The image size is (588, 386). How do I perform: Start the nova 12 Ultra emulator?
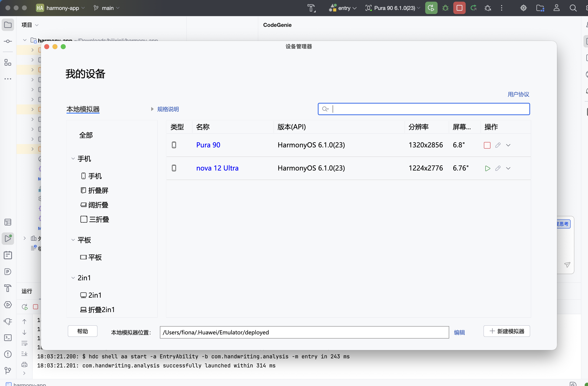click(x=487, y=168)
